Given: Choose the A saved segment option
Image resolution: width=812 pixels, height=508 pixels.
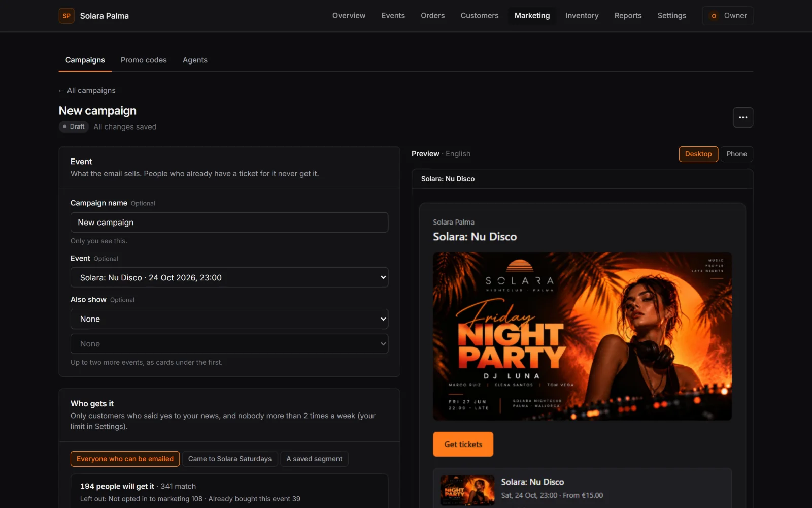Looking at the screenshot, I should (x=314, y=459).
